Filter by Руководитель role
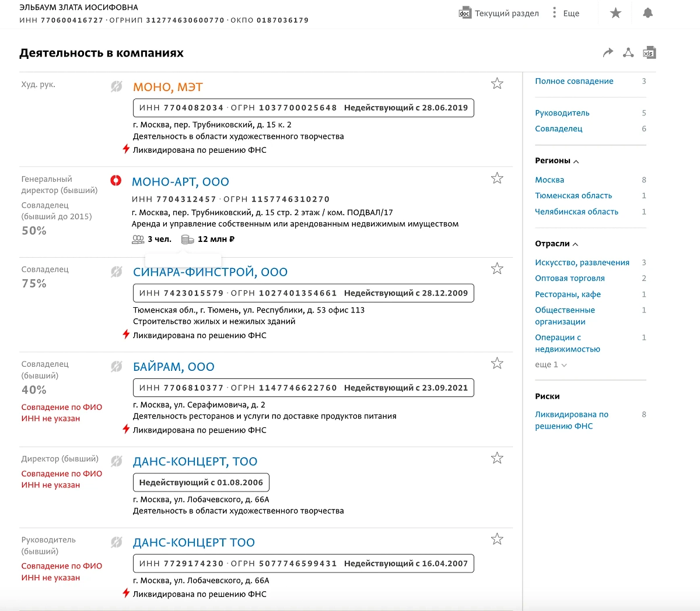 562,113
